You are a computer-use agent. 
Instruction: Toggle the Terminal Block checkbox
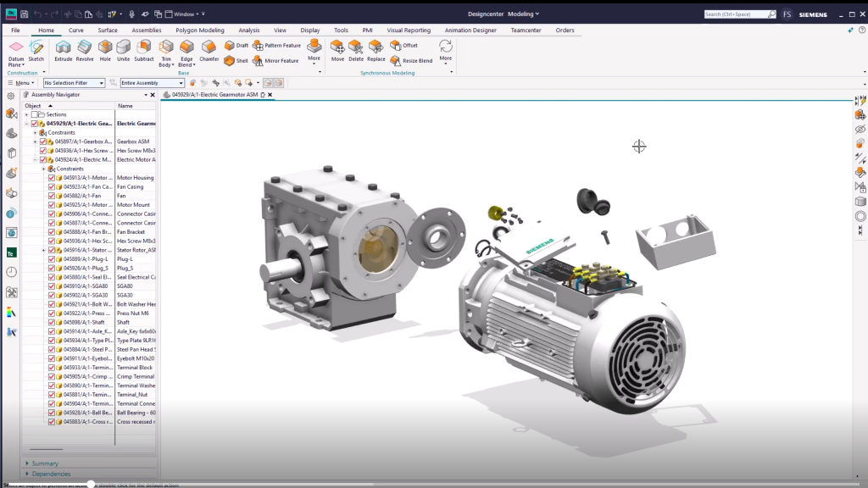(x=52, y=368)
